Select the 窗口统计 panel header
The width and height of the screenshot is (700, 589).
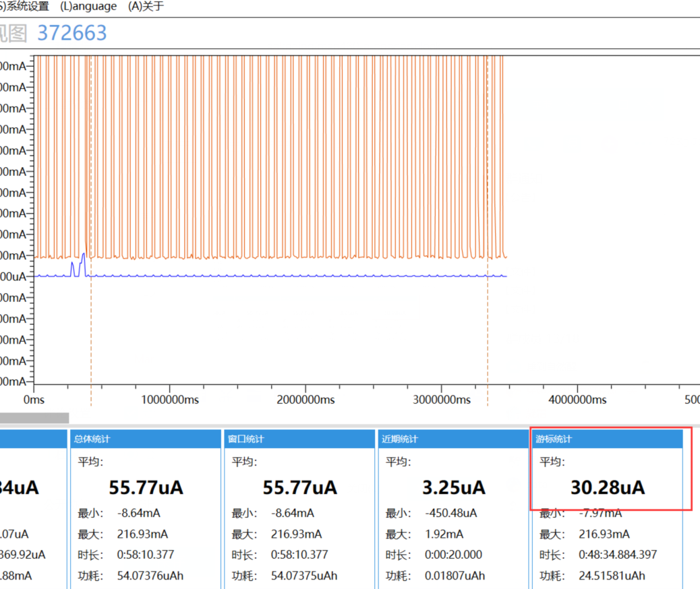299,439
